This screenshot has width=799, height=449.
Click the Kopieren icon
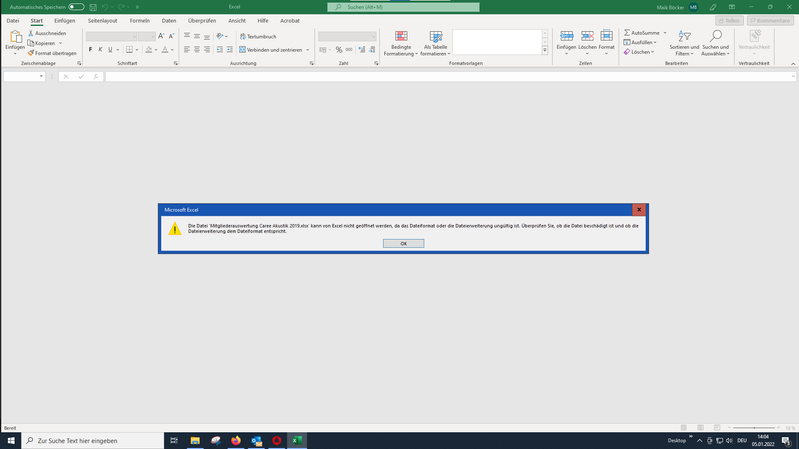[x=31, y=43]
